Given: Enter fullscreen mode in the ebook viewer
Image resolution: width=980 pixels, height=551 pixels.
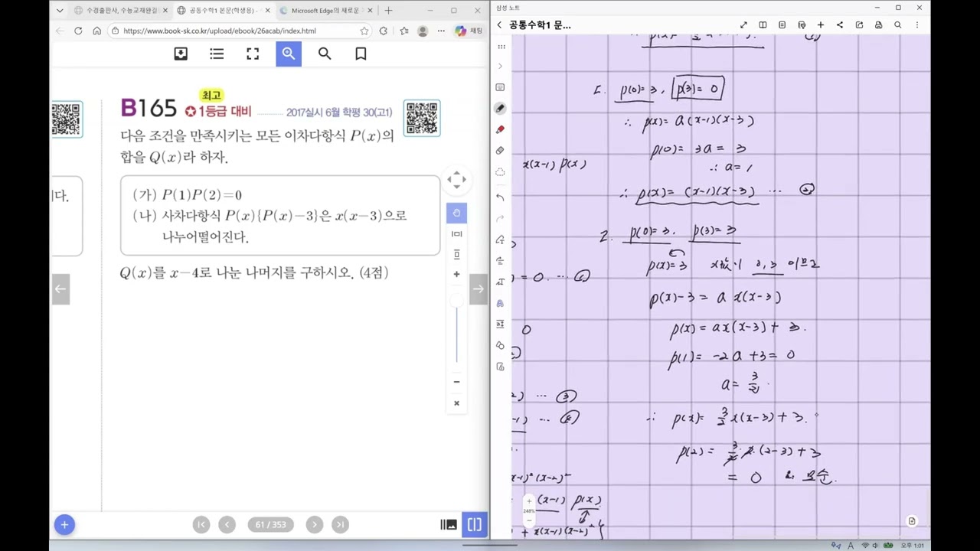Looking at the screenshot, I should click(x=253, y=54).
